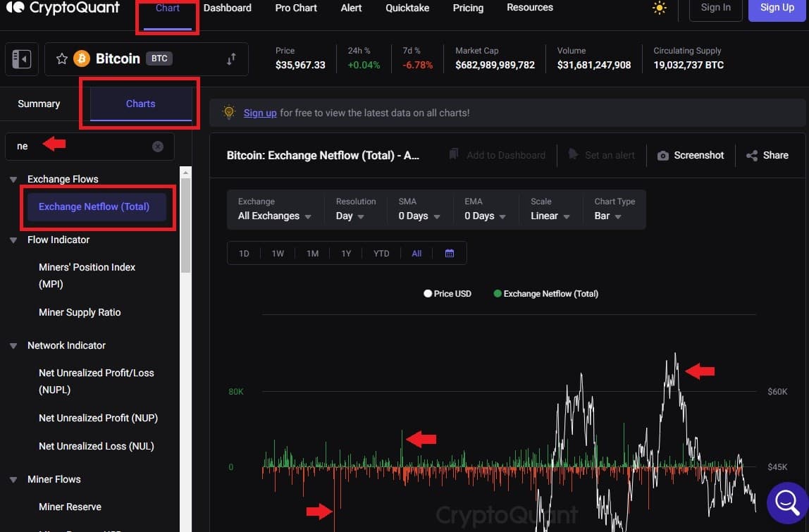Viewport: 809px width, 532px height.
Task: Open Resources menu in top navigation
Action: tap(530, 8)
